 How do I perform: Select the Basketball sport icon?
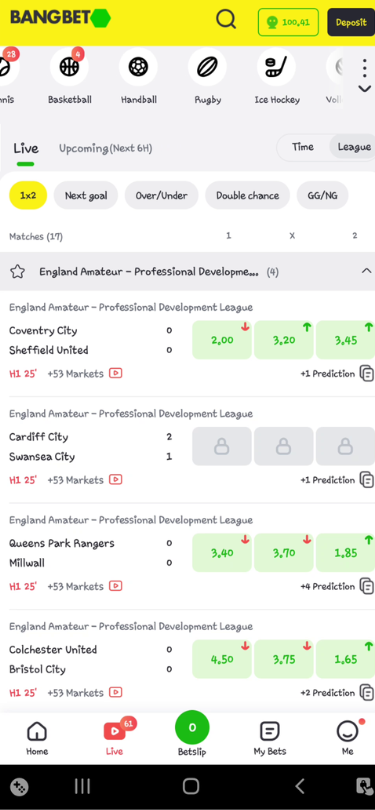click(69, 67)
